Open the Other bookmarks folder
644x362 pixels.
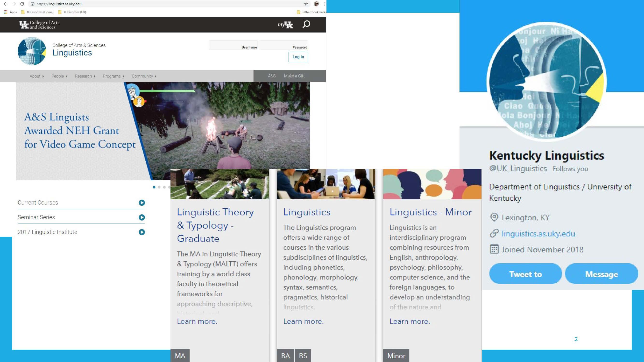coord(311,12)
